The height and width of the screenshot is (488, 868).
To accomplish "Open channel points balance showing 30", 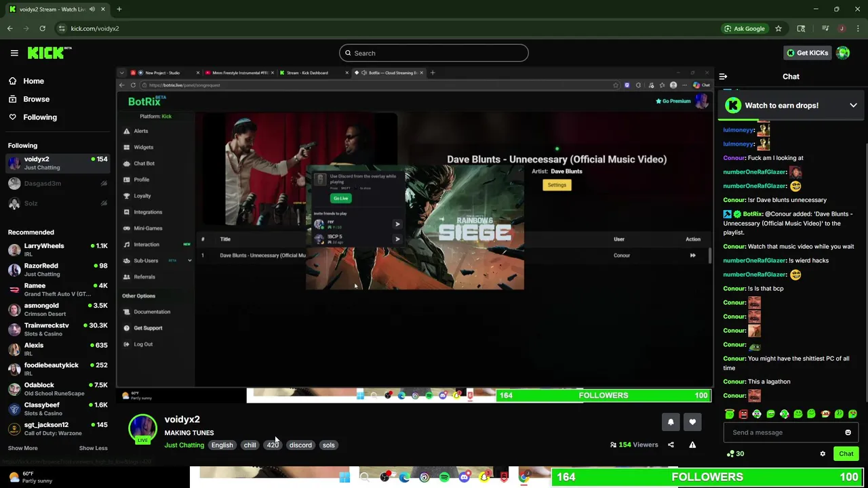I will [x=735, y=454].
